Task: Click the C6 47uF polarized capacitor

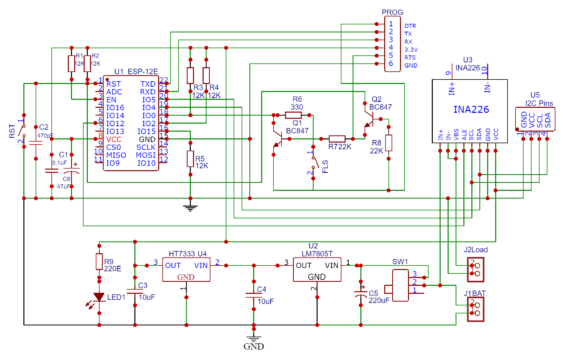Action: [71, 170]
